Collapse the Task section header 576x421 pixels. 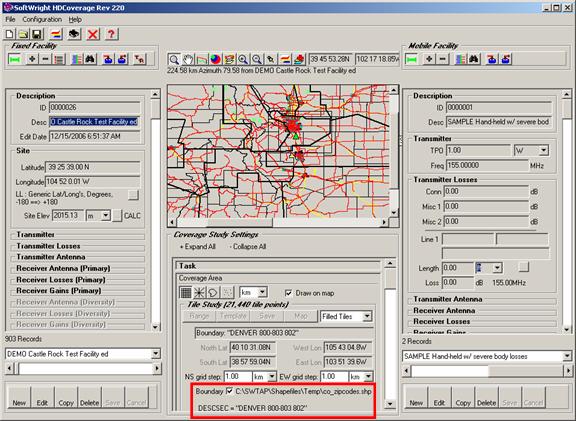coord(278,266)
